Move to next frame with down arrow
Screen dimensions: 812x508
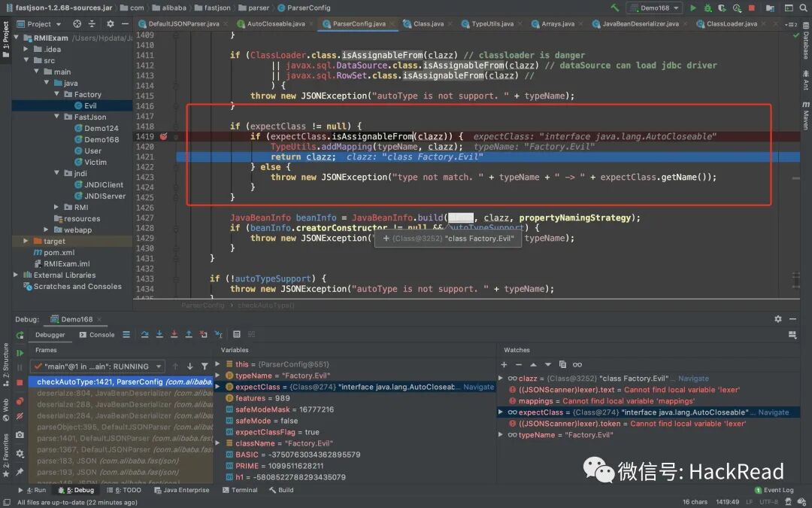point(190,367)
